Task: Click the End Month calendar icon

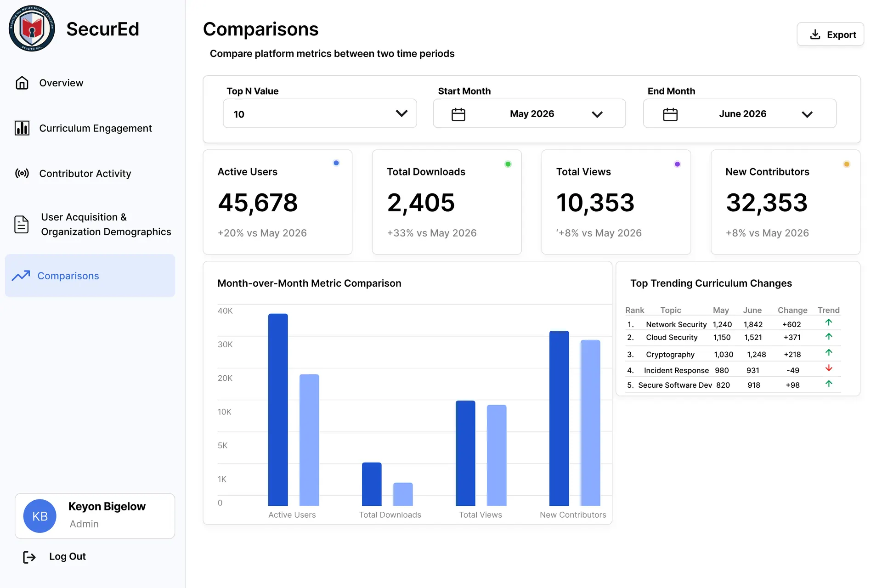Action: click(x=670, y=114)
